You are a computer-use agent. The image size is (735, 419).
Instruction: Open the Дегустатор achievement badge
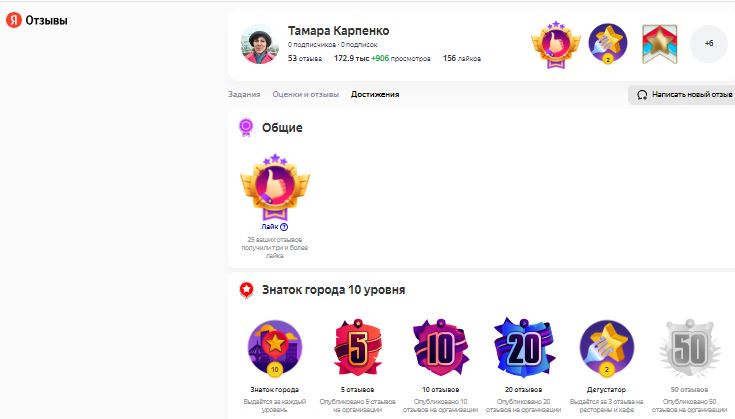pyautogui.click(x=607, y=348)
